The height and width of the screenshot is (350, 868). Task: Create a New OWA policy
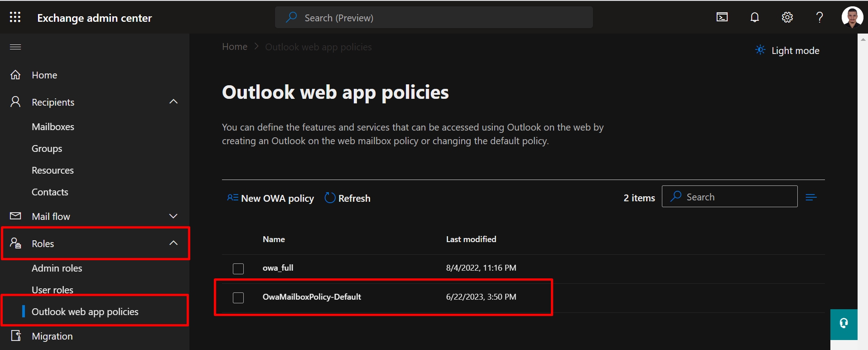(x=277, y=198)
